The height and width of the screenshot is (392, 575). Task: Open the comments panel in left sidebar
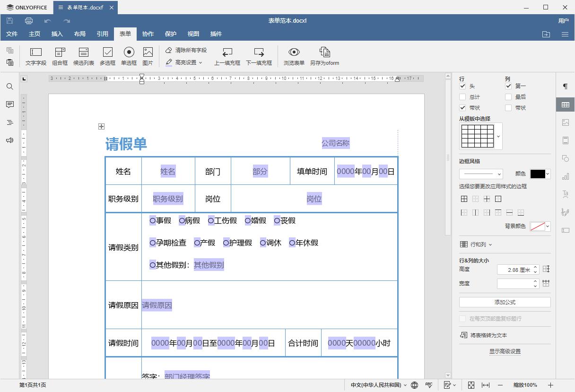[x=9, y=105]
